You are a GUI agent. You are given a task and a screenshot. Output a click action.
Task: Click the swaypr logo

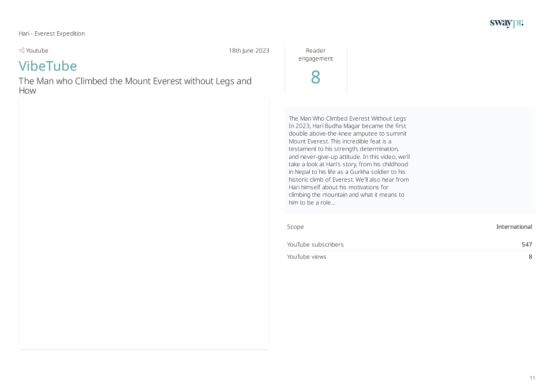pos(506,23)
